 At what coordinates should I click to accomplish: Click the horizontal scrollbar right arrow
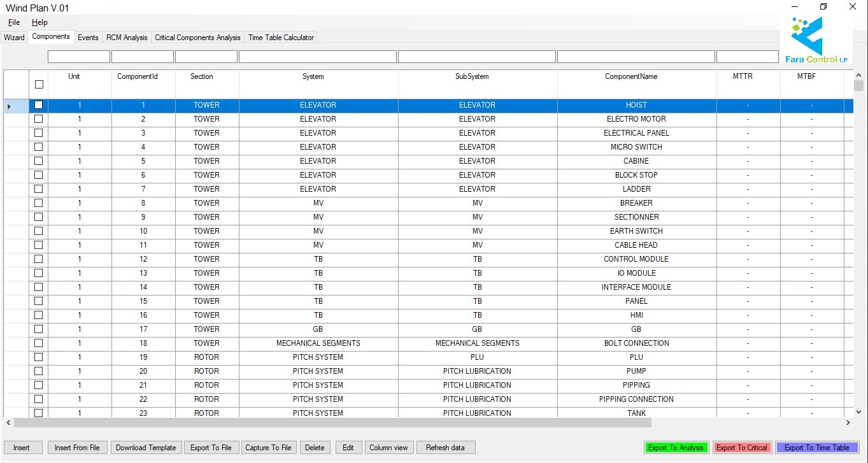[x=848, y=423]
